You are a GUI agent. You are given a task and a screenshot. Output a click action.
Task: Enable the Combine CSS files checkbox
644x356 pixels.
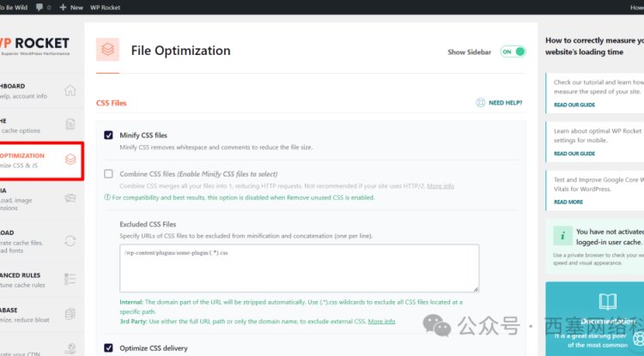(108, 174)
